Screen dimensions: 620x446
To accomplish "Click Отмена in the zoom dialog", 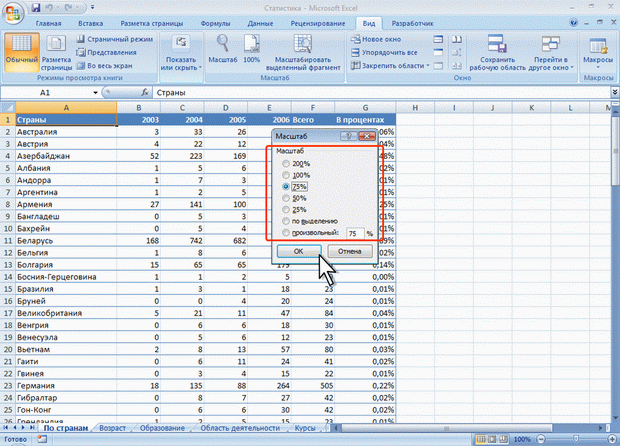I will [x=347, y=252].
